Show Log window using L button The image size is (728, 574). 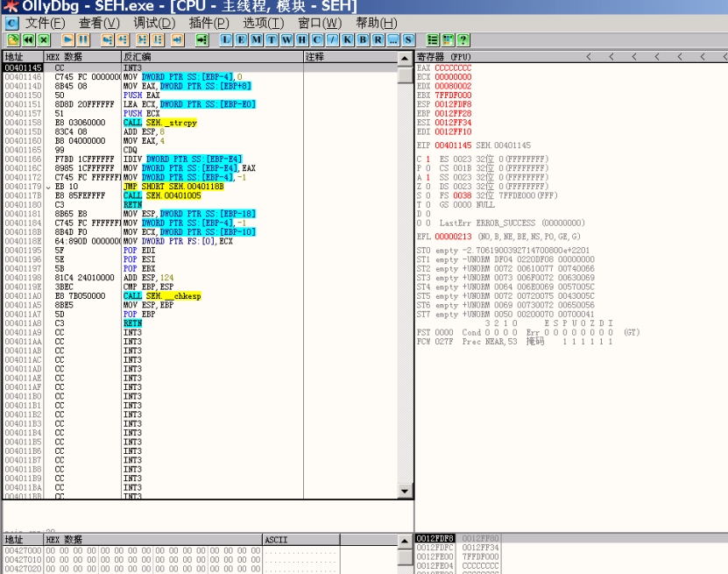[x=226, y=39]
